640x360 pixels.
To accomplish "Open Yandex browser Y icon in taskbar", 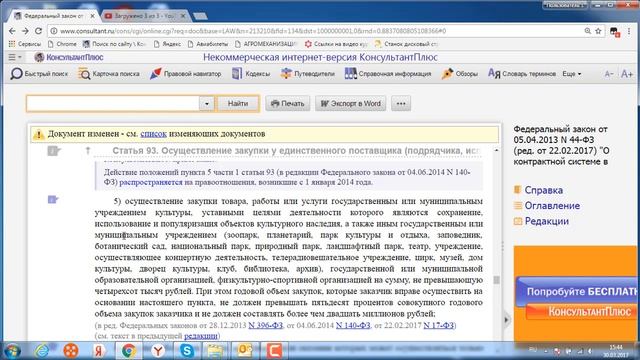I will [x=158, y=351].
